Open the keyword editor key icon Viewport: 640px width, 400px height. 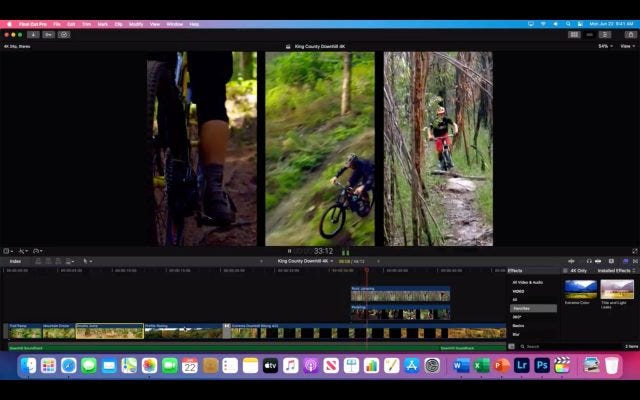click(49, 35)
